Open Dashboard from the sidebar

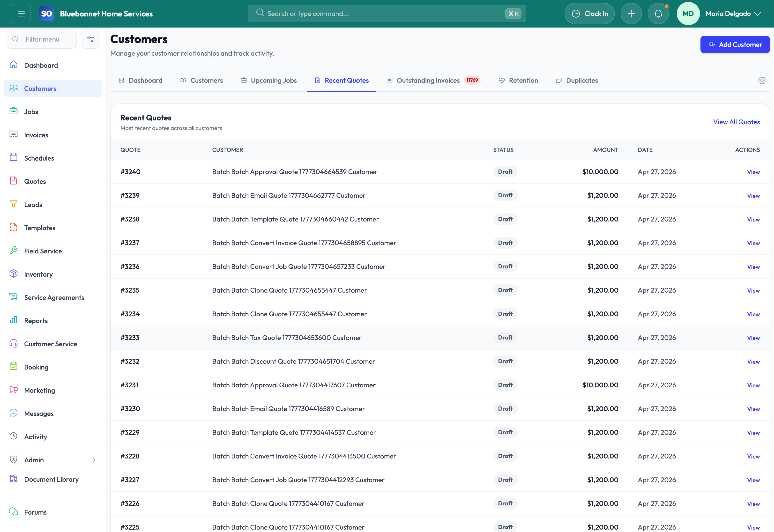[53, 65]
